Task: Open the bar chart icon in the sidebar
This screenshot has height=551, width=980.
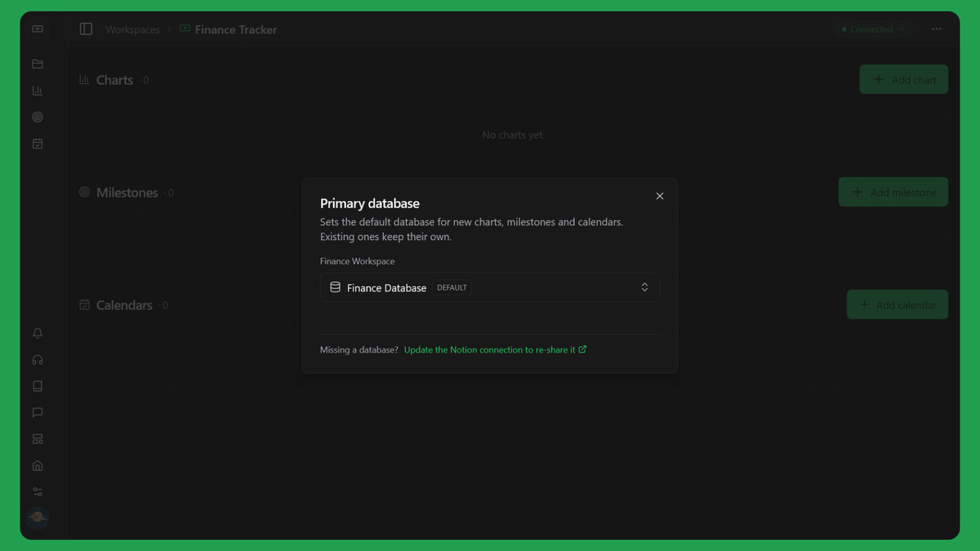Action: click(x=38, y=91)
